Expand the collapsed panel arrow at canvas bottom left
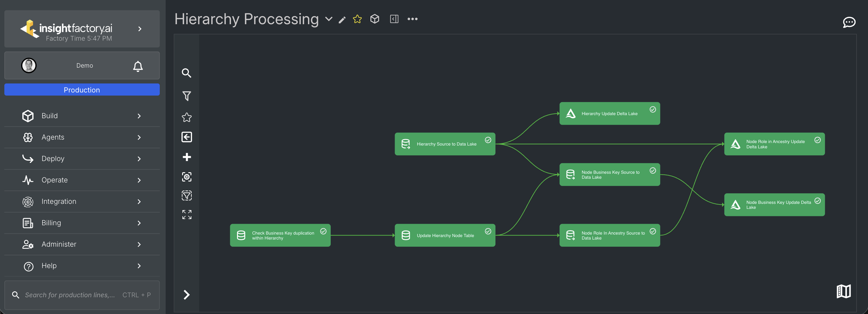The height and width of the screenshot is (314, 868). (187, 294)
